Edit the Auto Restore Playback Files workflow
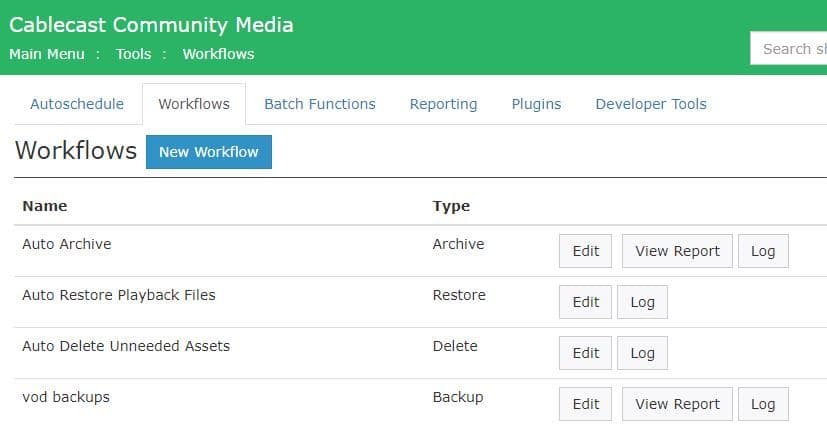This screenshot has height=446, width=827. [585, 302]
